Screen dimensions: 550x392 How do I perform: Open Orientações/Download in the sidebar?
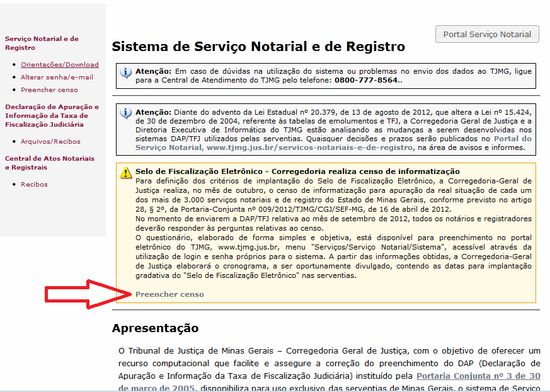coord(60,64)
